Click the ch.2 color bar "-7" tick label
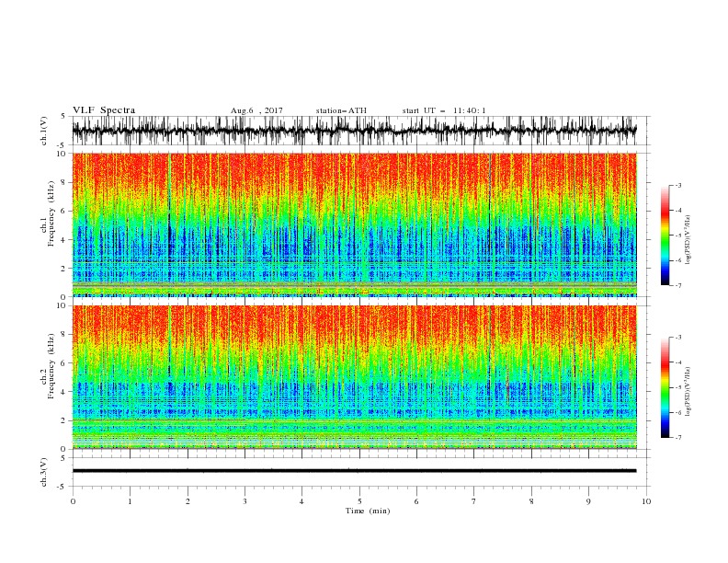The width and height of the screenshot is (728, 563). [678, 438]
